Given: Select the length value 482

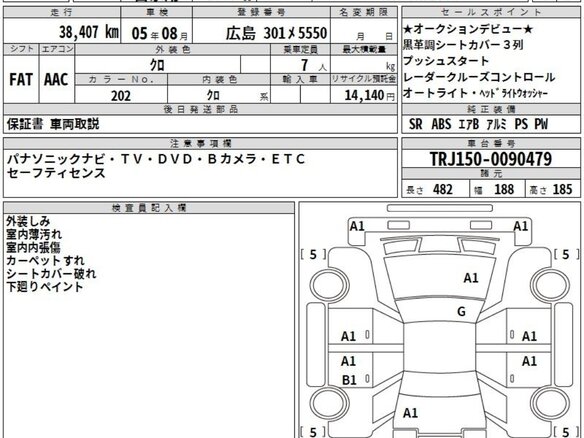Looking at the screenshot, I should (443, 190).
